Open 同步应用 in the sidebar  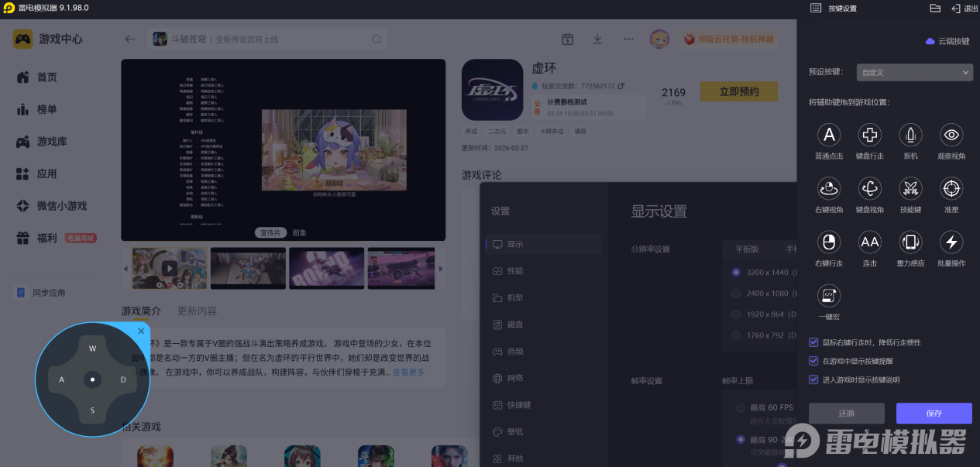(42, 293)
